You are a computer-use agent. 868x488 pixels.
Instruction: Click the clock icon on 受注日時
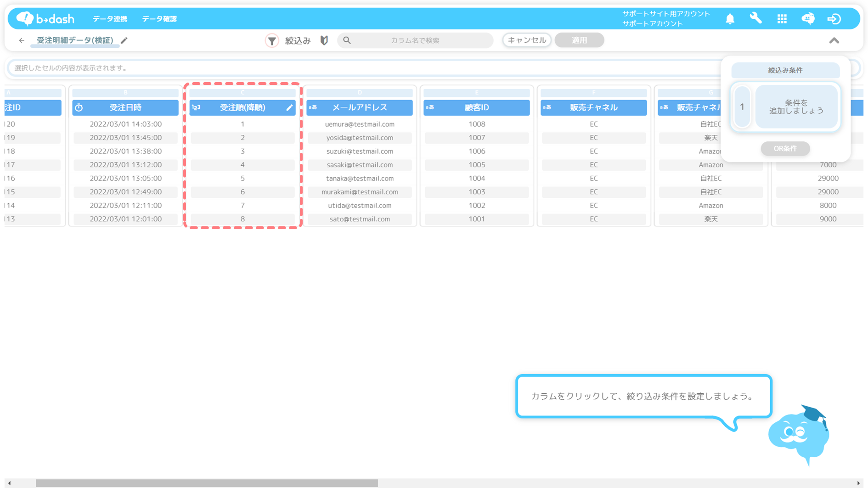79,107
